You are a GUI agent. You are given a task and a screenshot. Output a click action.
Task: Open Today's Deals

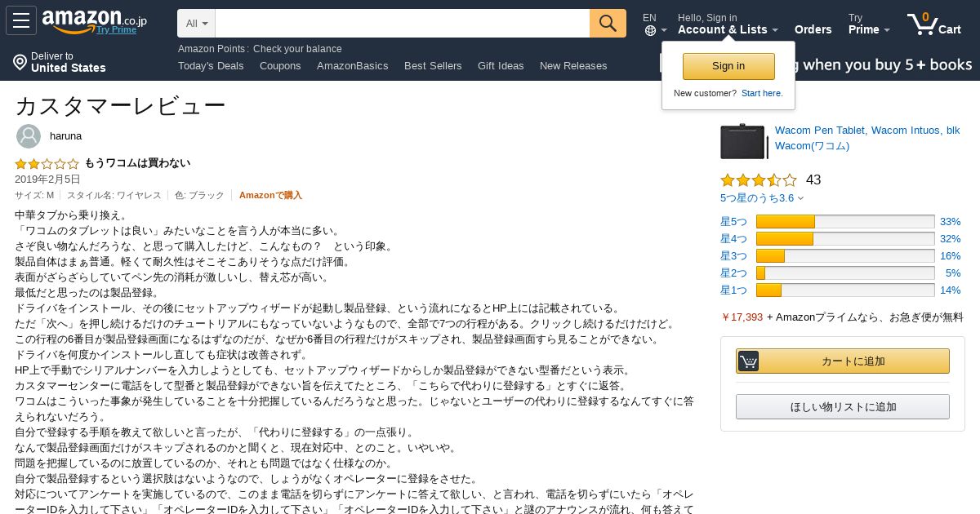[x=211, y=66]
